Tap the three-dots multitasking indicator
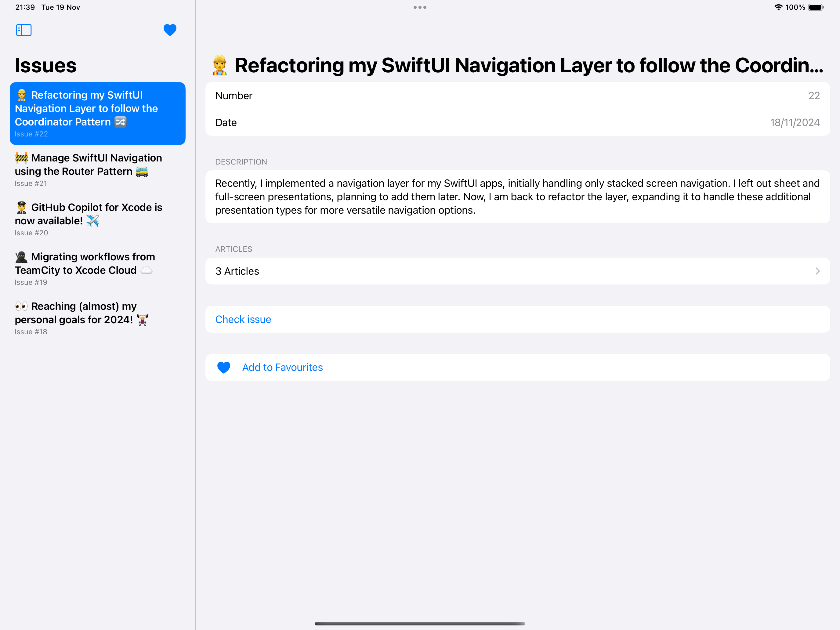Image resolution: width=840 pixels, height=630 pixels. tap(420, 7)
